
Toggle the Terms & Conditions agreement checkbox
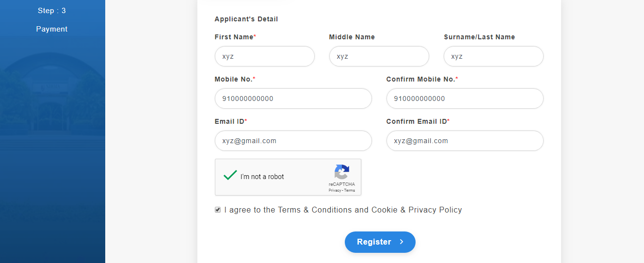coord(218,210)
